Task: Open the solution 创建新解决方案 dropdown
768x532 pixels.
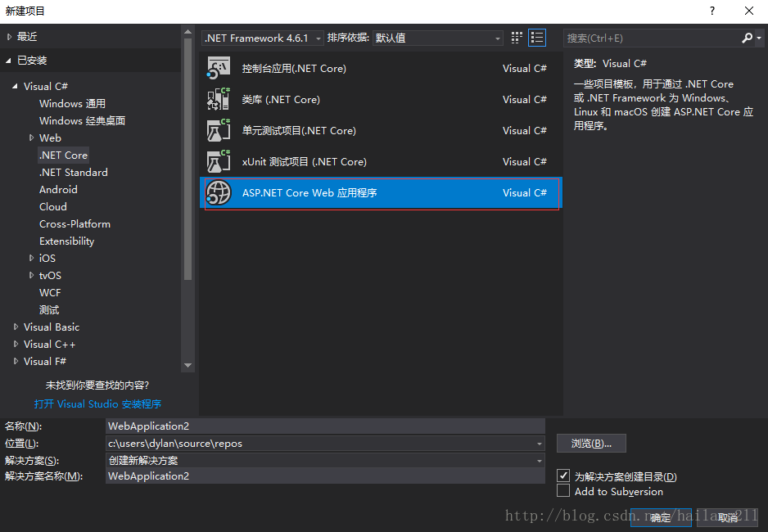Action: coord(539,461)
